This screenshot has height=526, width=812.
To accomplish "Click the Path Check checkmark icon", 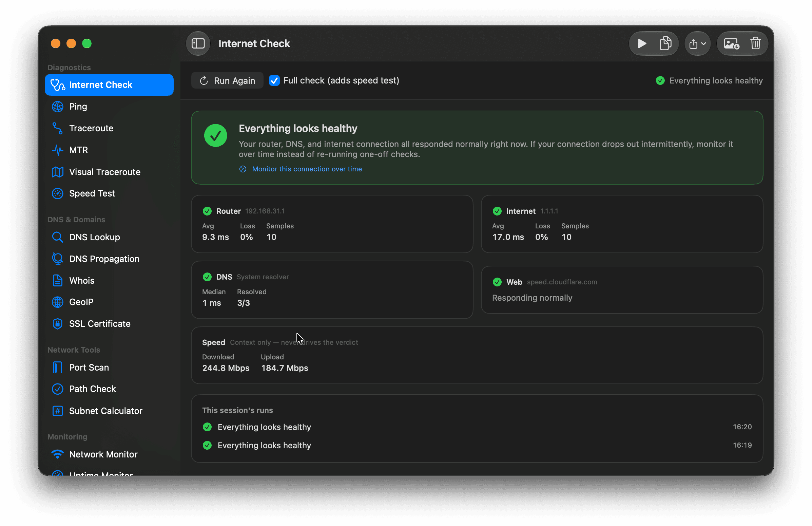I will point(57,389).
